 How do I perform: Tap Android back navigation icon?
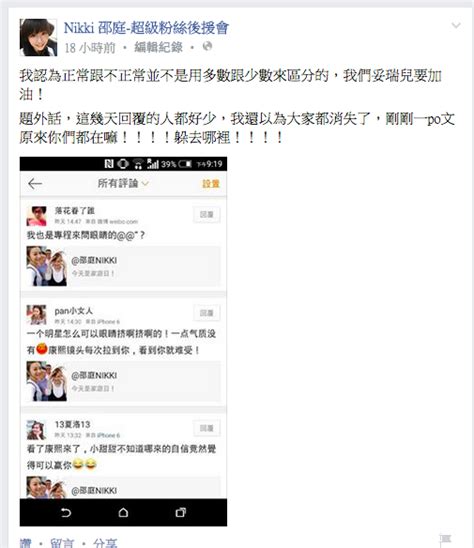(x=66, y=513)
